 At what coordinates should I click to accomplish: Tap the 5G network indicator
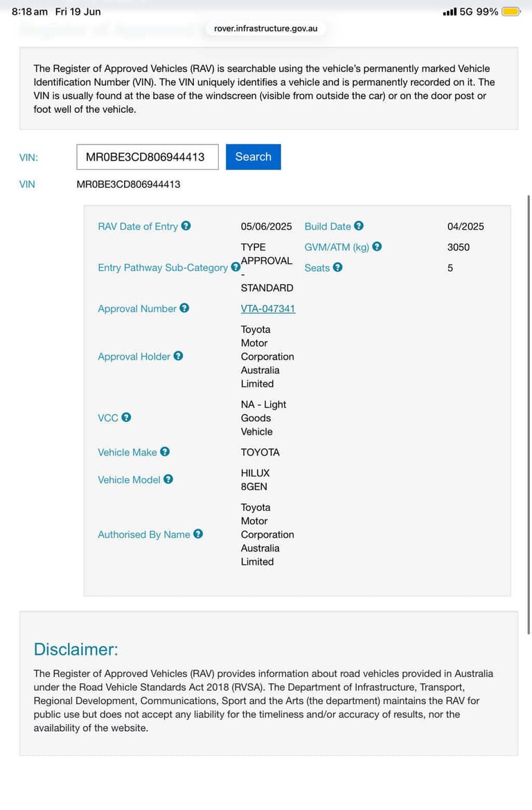466,11
